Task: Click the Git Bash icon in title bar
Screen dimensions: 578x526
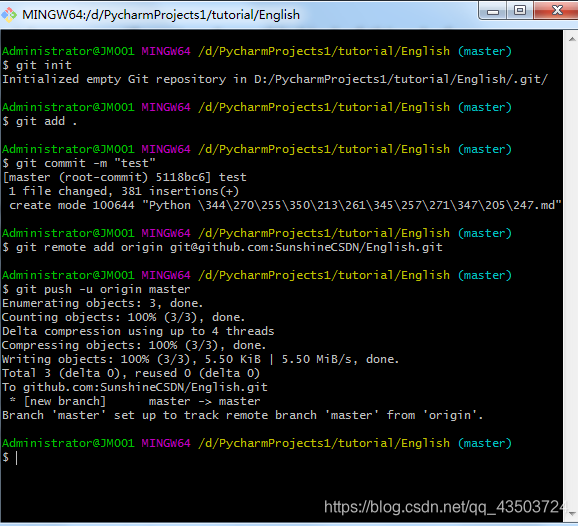Action: [9, 15]
